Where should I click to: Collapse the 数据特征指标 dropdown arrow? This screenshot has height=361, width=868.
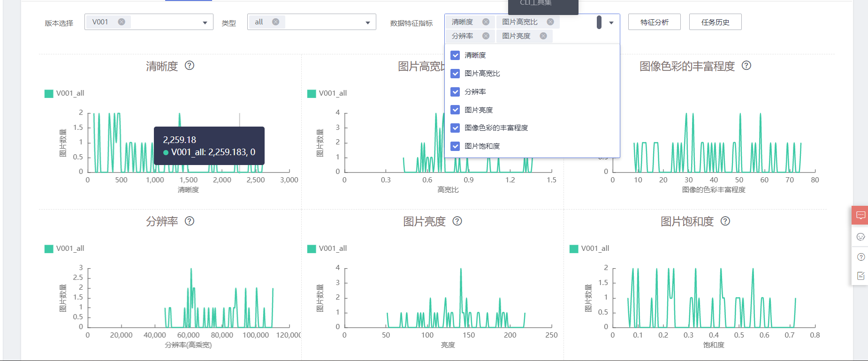click(611, 23)
